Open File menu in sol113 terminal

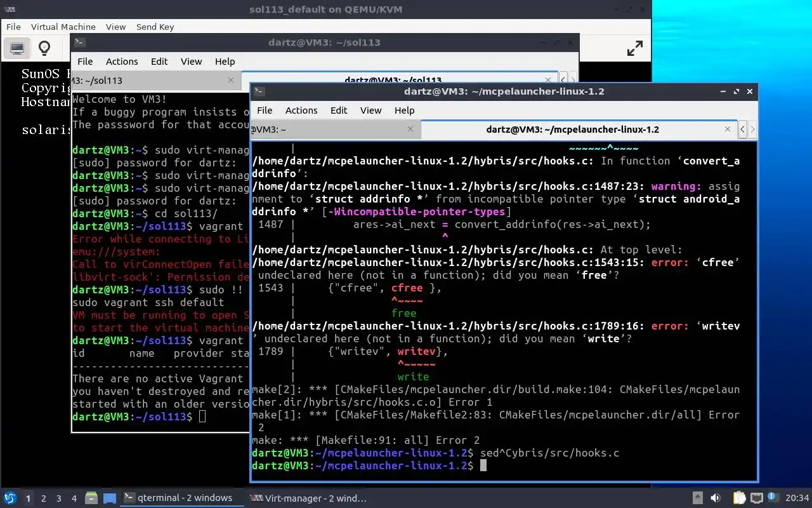tap(85, 61)
